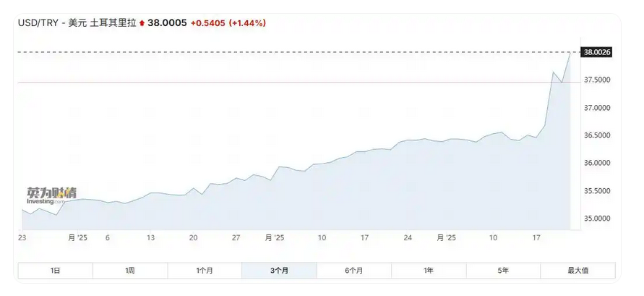Screen dimensions: 644x296
Task: Click the x-axis date label 23
Action: pyautogui.click(x=22, y=237)
